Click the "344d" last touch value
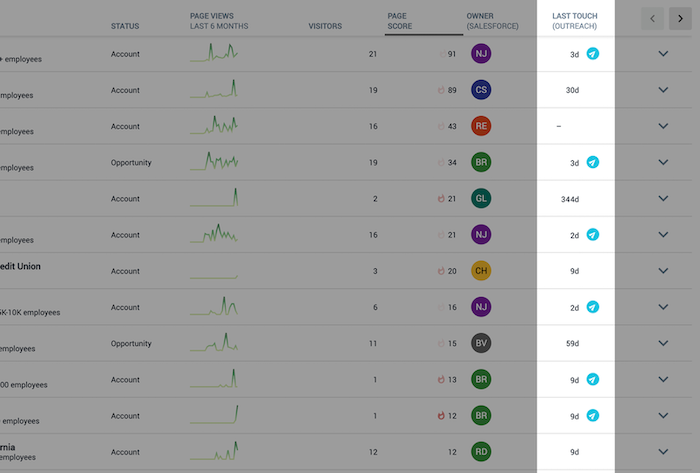This screenshot has width=700, height=473. pyautogui.click(x=570, y=199)
